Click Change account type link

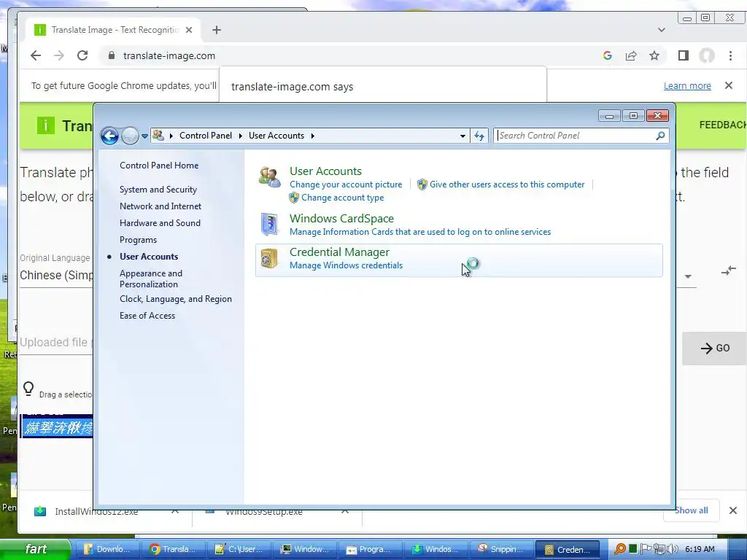[342, 198]
